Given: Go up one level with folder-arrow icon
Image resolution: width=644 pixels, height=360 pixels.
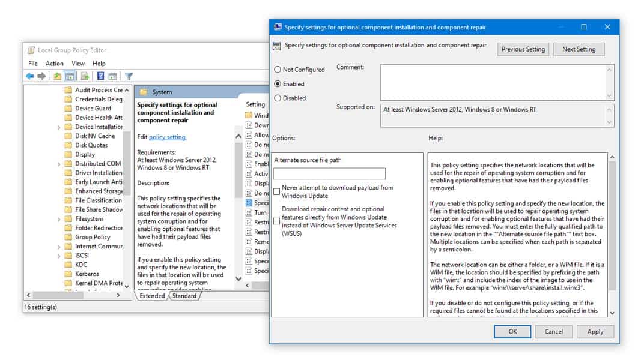Looking at the screenshot, I should tap(58, 76).
